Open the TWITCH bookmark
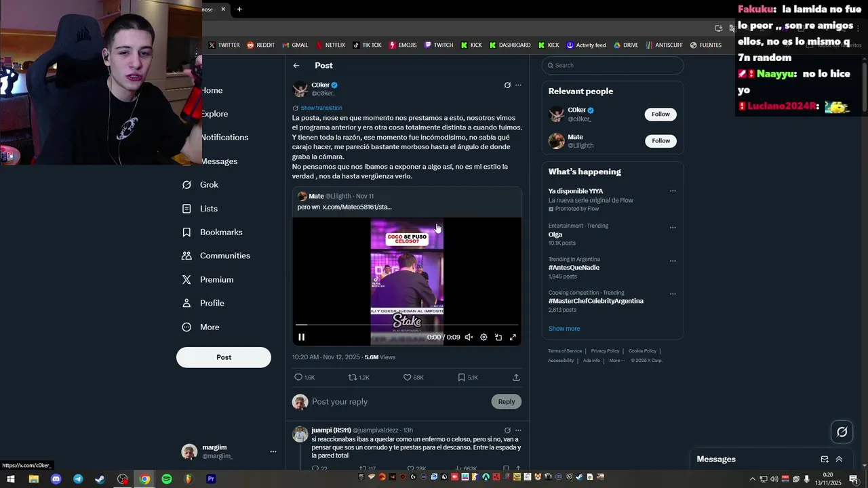 click(439, 45)
